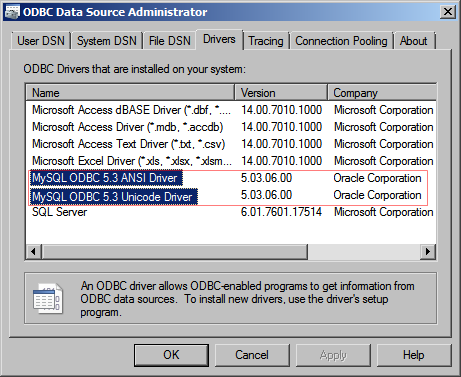Screen dimensions: 461x377
Task: Click the Apply button
Action: coord(333,355)
